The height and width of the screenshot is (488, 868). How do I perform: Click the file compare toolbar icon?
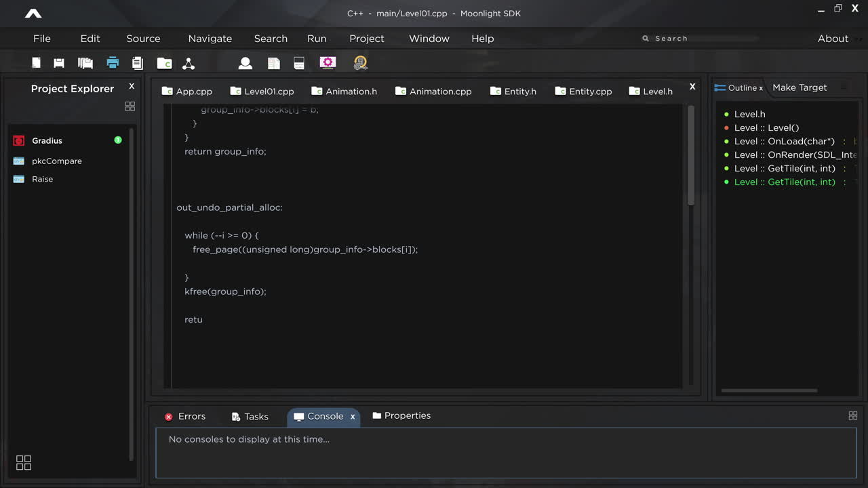(x=138, y=62)
